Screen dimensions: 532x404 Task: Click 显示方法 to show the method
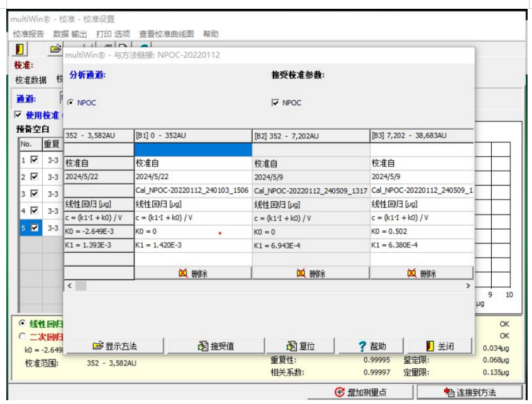click(x=114, y=346)
